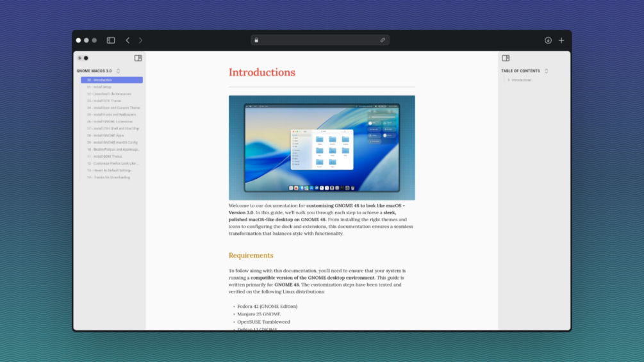Toggle the light/dark theme switch
Image resolution: width=644 pixels, height=362 pixels.
pyautogui.click(x=83, y=58)
